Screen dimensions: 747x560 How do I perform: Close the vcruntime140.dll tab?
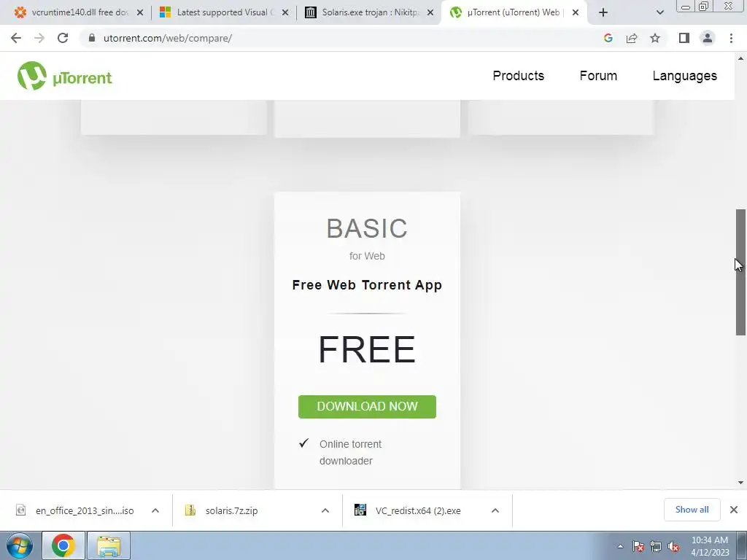[x=140, y=12]
